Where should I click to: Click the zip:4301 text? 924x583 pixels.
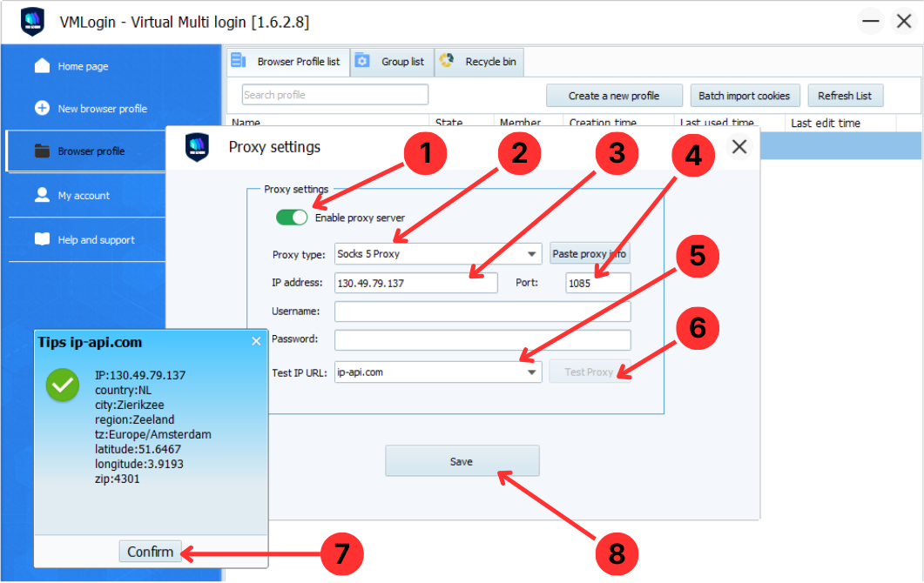pos(118,479)
